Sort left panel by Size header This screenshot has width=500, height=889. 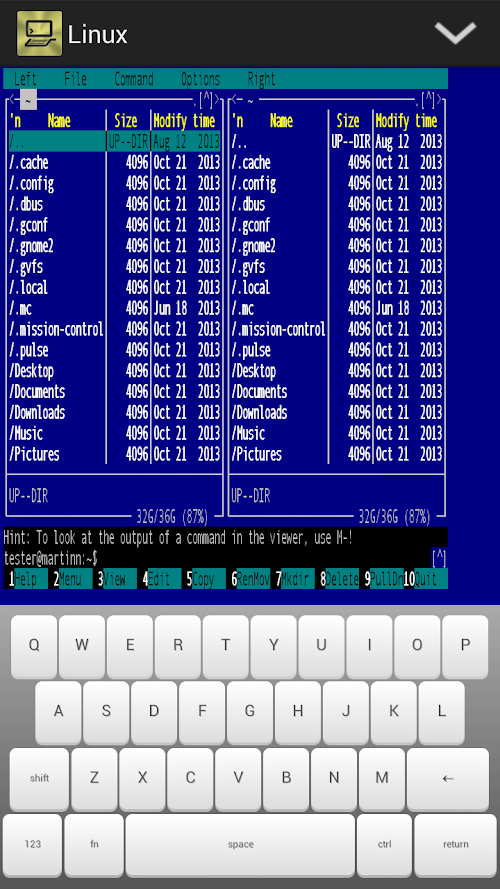point(126,121)
